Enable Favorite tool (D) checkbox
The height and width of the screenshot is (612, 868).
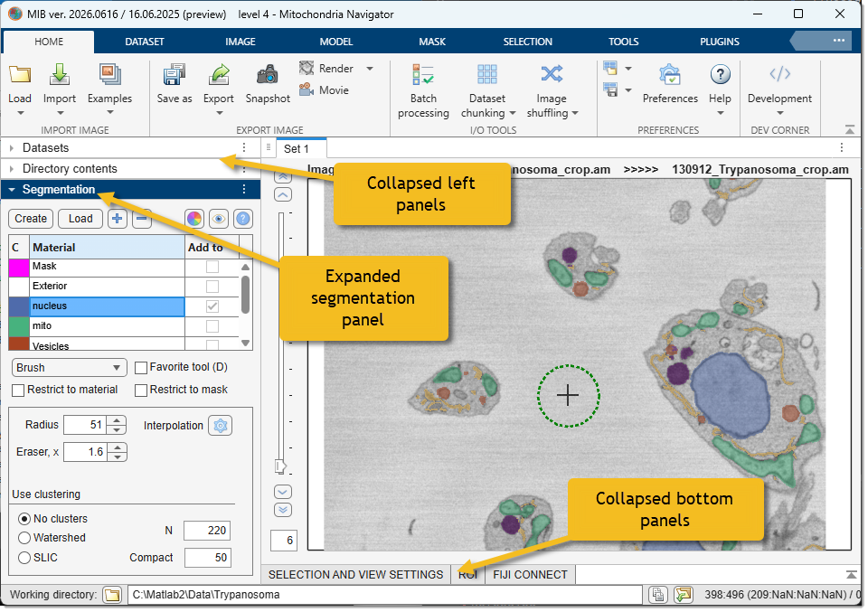click(141, 368)
